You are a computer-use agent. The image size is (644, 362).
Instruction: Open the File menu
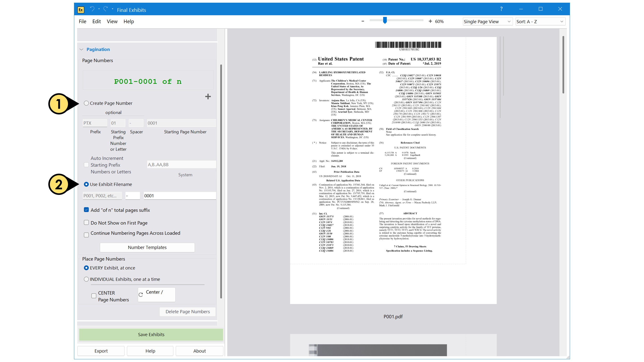83,21
